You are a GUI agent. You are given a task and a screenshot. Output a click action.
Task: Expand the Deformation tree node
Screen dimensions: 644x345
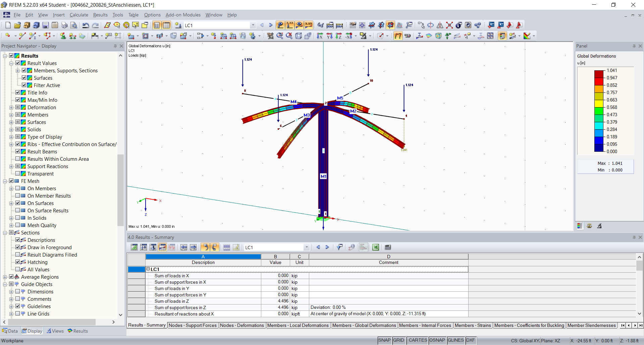(x=11, y=107)
